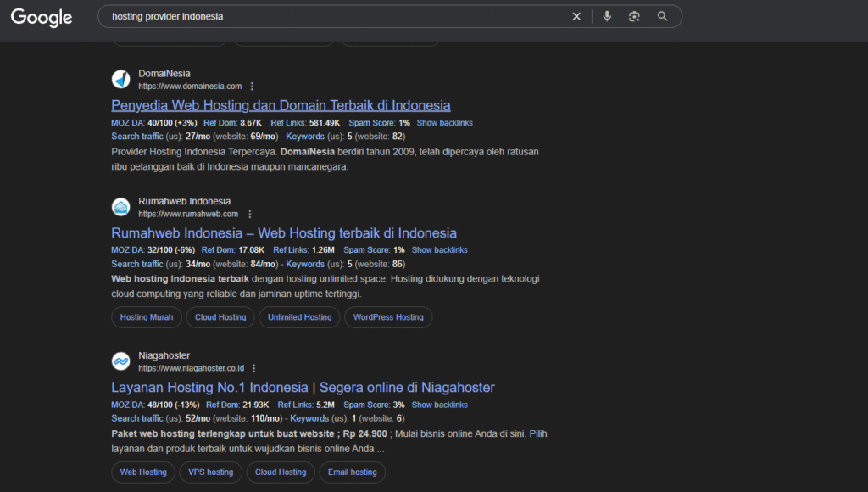Click the Niagahoster site name
Screen dimensions: 868x492
164,355
